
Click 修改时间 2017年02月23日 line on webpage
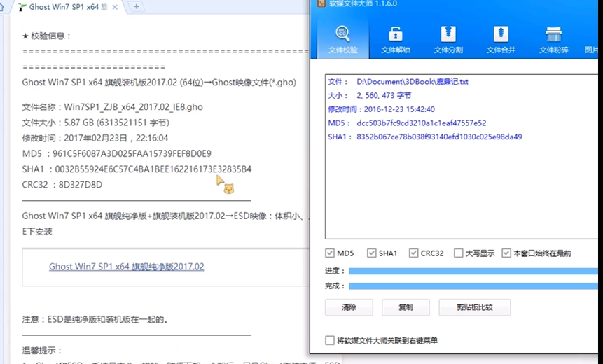[95, 138]
